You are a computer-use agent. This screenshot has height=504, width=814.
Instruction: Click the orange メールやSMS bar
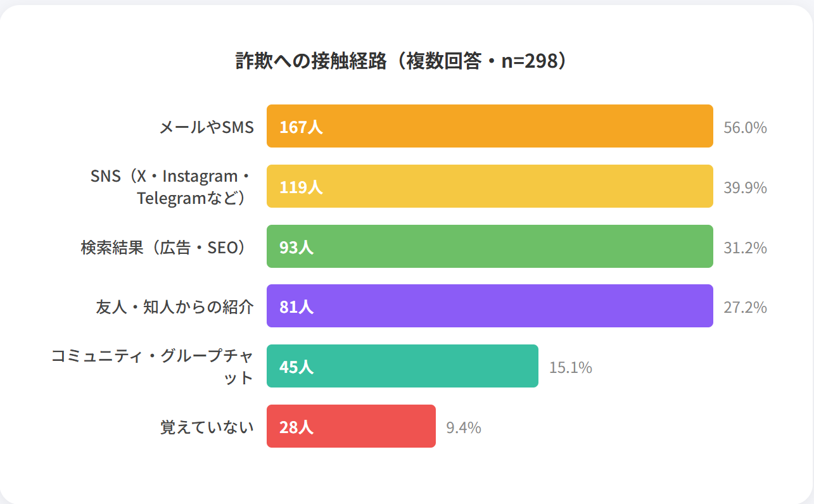[490, 126]
